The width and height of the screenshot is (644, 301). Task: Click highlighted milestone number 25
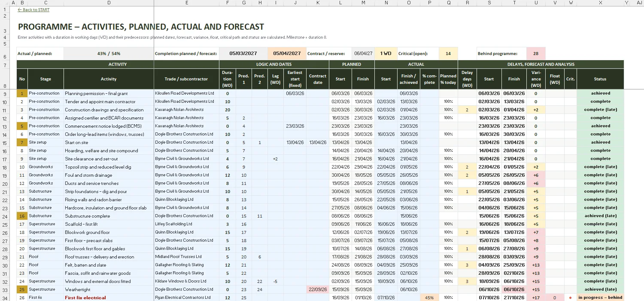pyautogui.click(x=22, y=289)
